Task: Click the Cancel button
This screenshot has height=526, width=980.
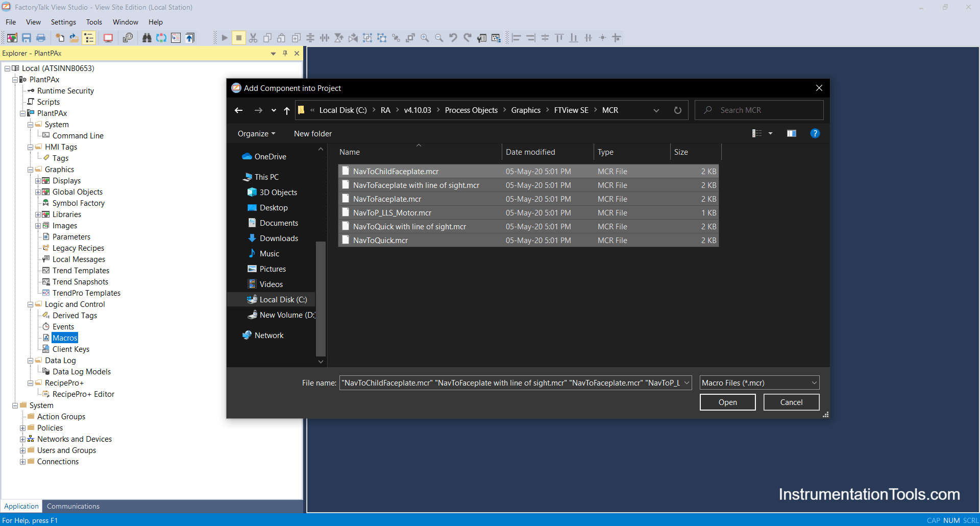Action: pos(792,402)
